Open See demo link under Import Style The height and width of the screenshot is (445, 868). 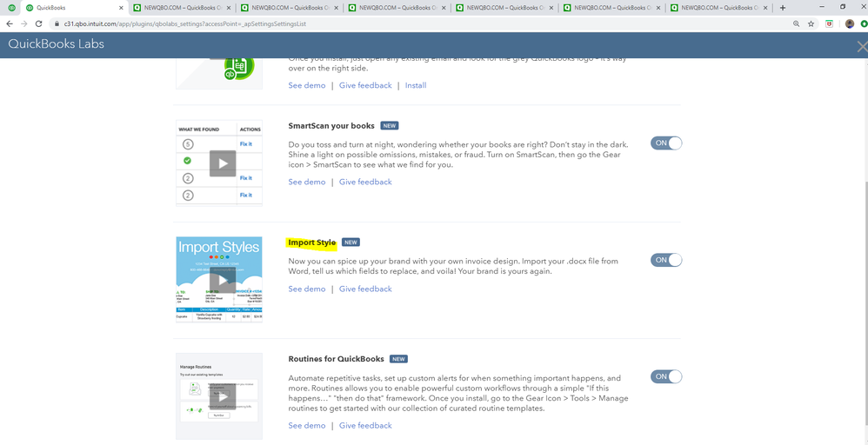pyautogui.click(x=307, y=289)
